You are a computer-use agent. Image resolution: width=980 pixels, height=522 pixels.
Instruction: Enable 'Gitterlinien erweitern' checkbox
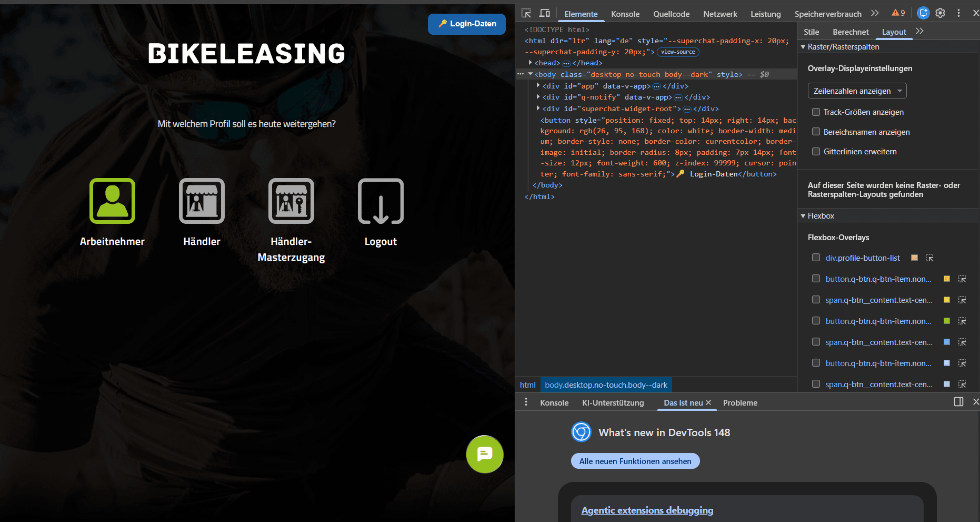(816, 151)
